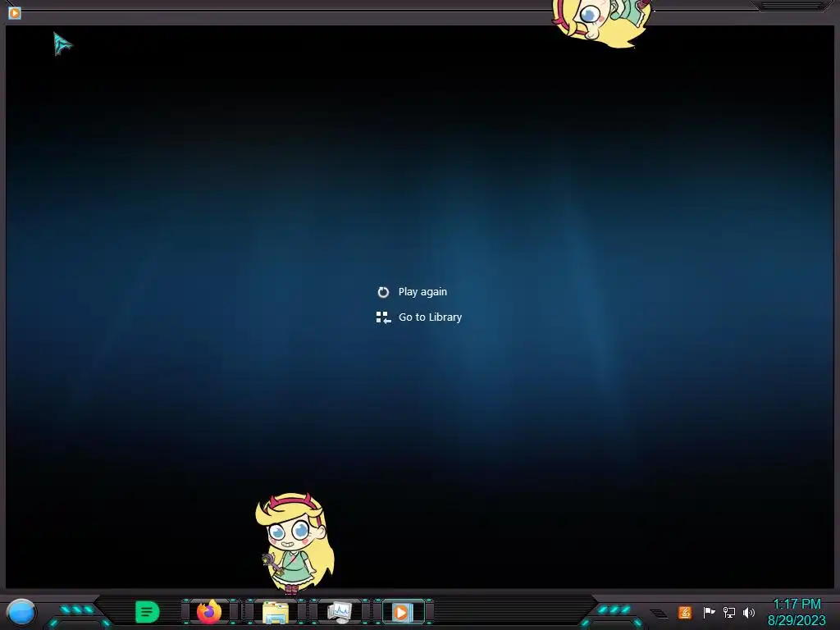Click the Star Butterfly mascot above the taskbar
This screenshot has width=840, height=630.
coord(294,544)
